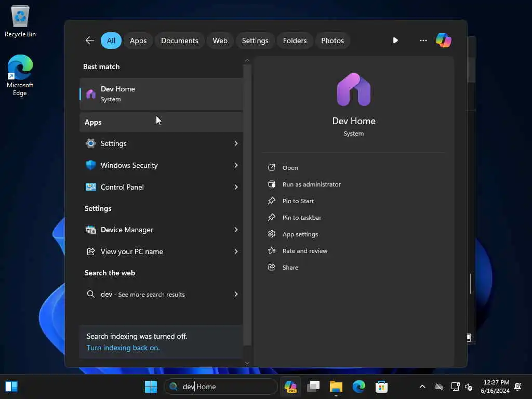Expand the Settings result chevron
Screen dimensions: 532x399
pyautogui.click(x=236, y=143)
